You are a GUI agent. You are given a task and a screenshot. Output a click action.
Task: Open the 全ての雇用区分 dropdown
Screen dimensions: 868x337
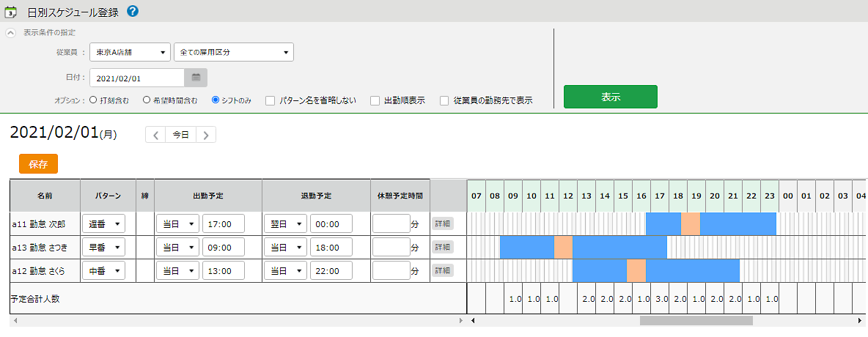tap(234, 52)
